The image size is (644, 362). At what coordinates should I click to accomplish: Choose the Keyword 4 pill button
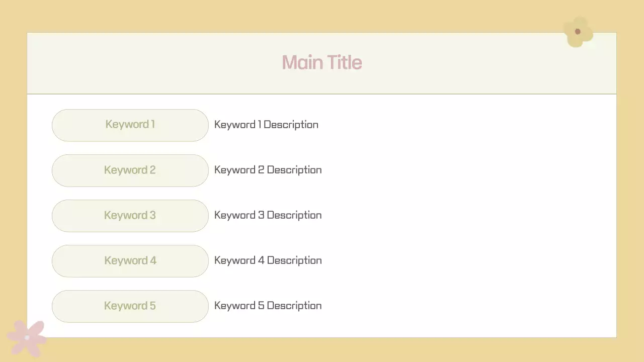[x=130, y=260]
